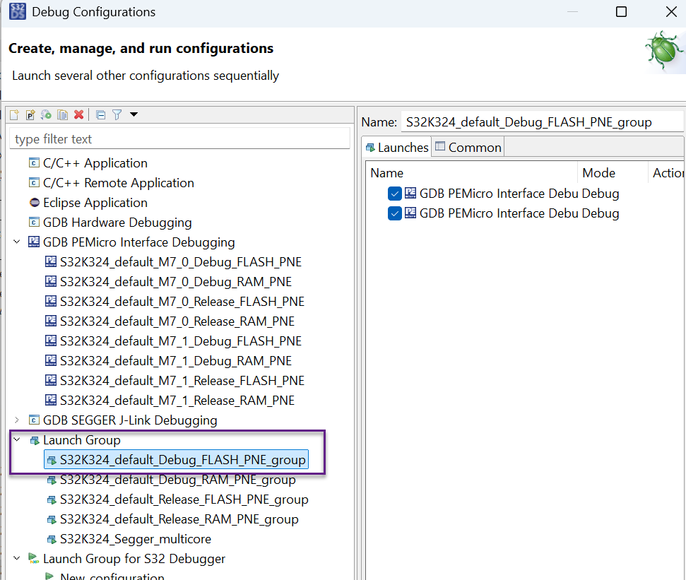This screenshot has height=580, width=686.
Task: Switch to the Common tab
Action: [468, 147]
